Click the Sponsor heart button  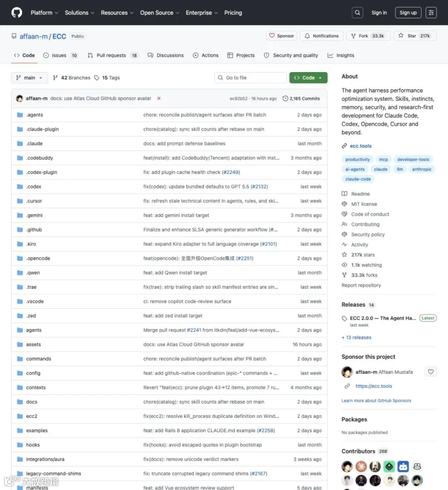(x=281, y=36)
